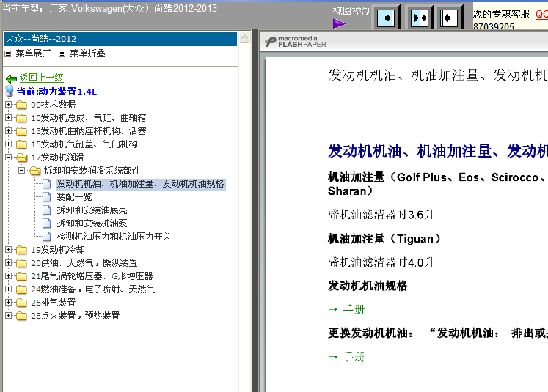Expand the 28点火装置 tree node
The image size is (548, 392).
8,316
